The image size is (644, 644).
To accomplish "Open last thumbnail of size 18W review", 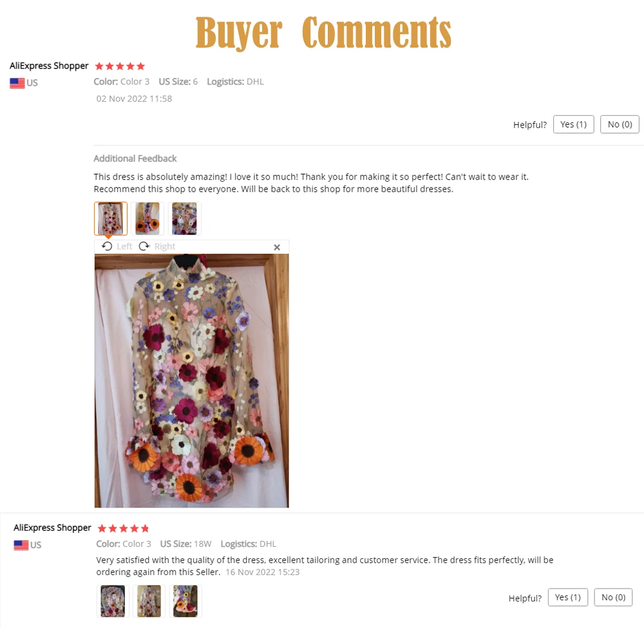I will (x=185, y=601).
